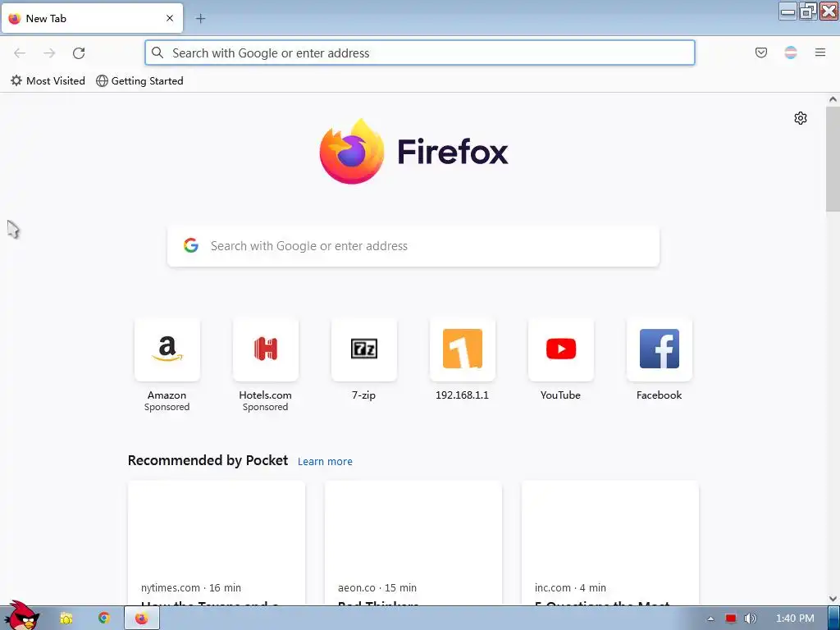Minimize the Firefox window
Screen dimensions: 840x630
(x=787, y=11)
